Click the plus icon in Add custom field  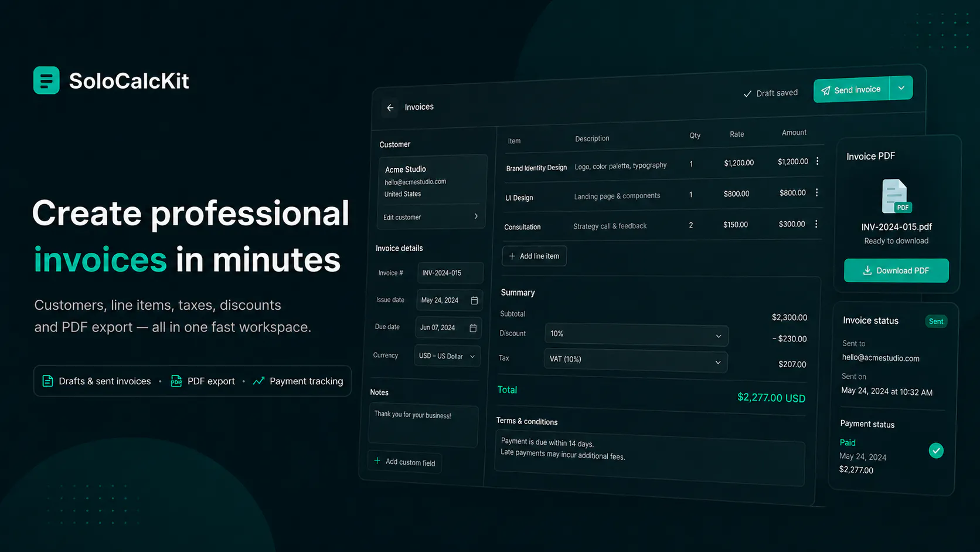click(x=377, y=460)
